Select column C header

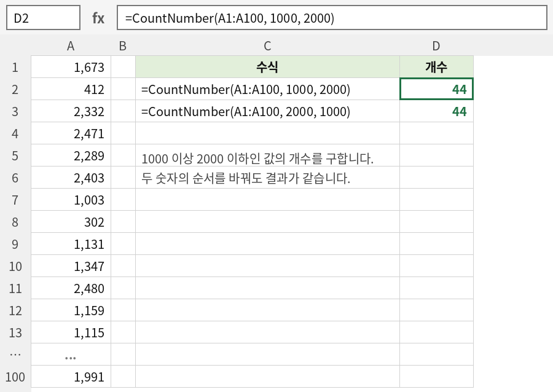click(267, 46)
